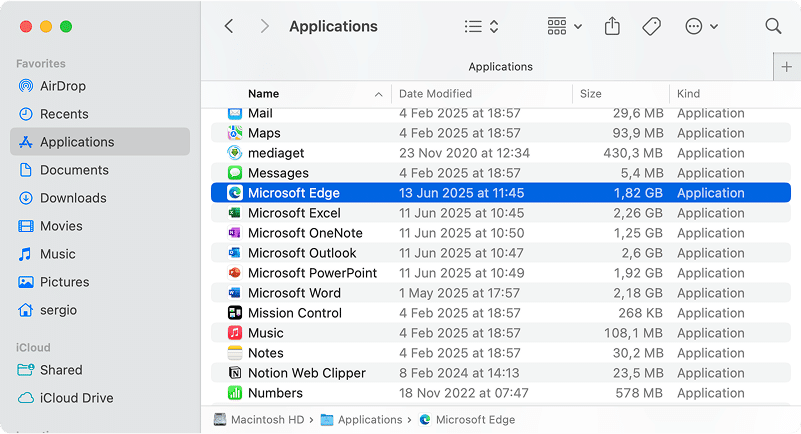Toggle sort direction arrow in Name column
This screenshot has width=801, height=434.
coord(379,94)
